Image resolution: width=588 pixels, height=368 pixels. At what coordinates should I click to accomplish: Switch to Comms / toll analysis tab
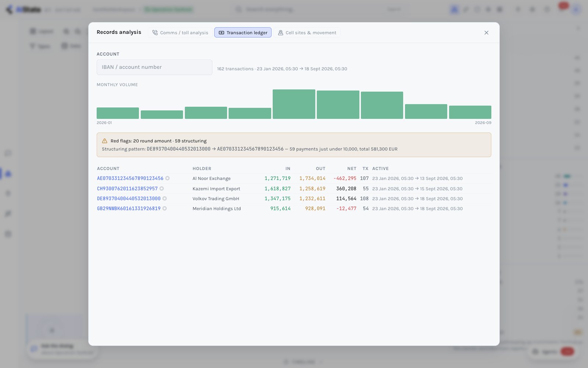180,33
